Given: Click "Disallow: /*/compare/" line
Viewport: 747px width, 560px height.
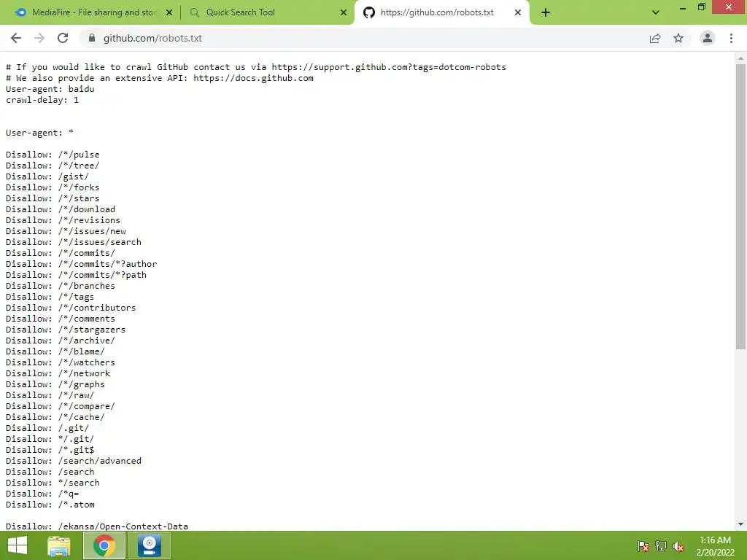Looking at the screenshot, I should 61,407.
